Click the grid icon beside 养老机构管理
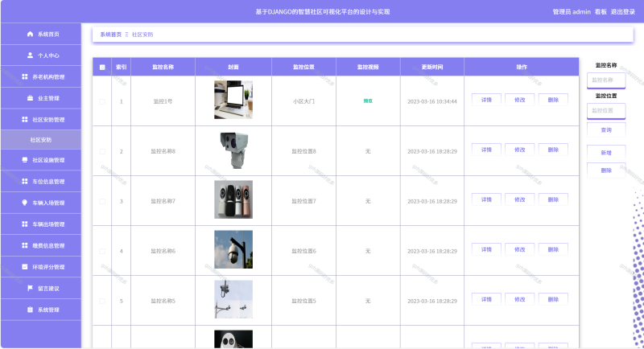 pos(25,76)
